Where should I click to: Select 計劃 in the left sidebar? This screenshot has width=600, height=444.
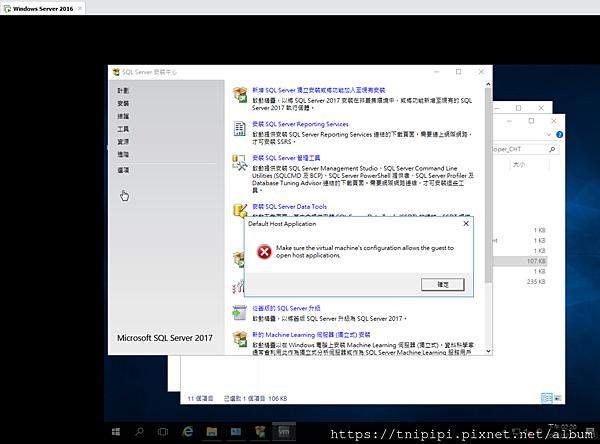(x=123, y=90)
